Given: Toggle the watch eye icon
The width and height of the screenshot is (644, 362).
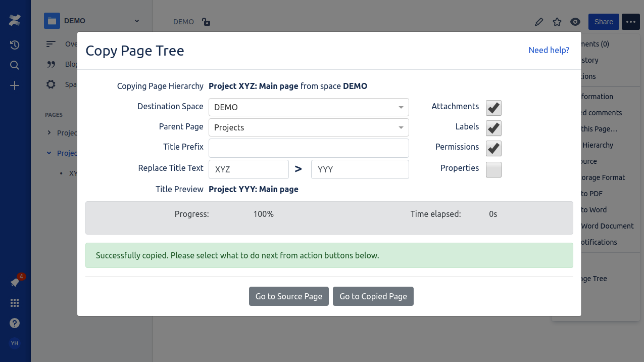Looking at the screenshot, I should click(575, 22).
